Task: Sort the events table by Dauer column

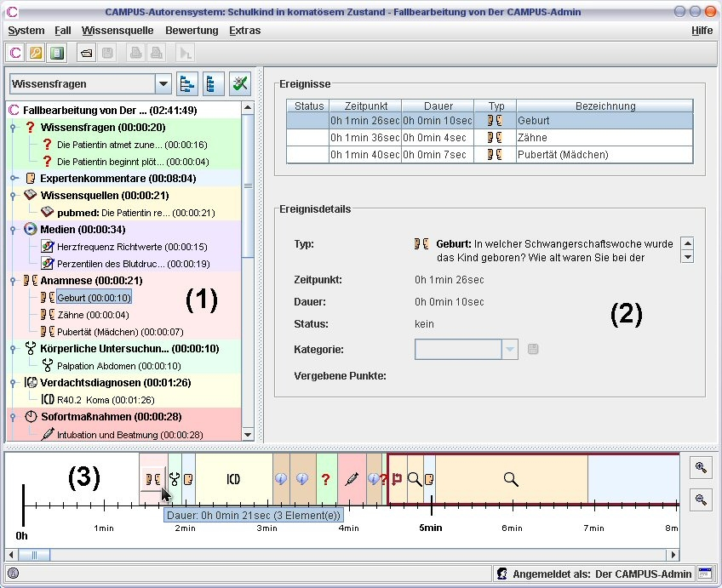Action: tap(438, 106)
